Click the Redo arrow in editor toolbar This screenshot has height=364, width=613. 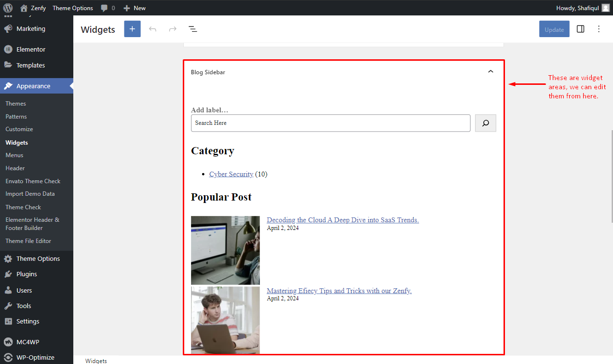pyautogui.click(x=173, y=29)
